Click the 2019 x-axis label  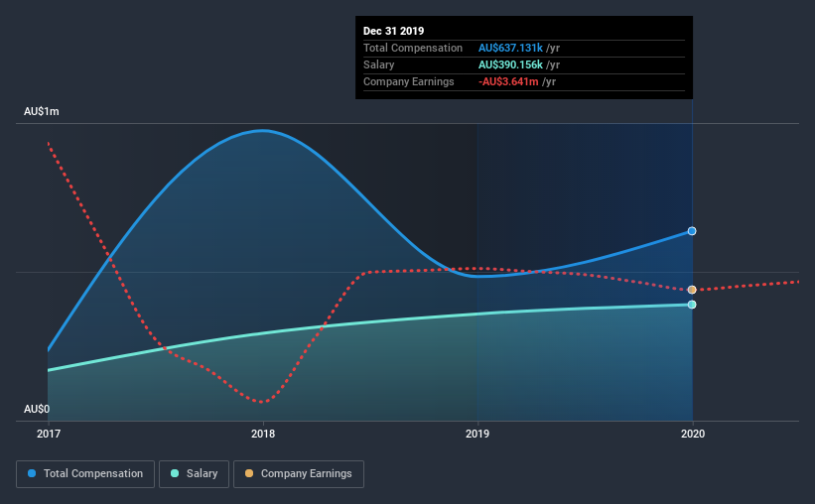(477, 434)
